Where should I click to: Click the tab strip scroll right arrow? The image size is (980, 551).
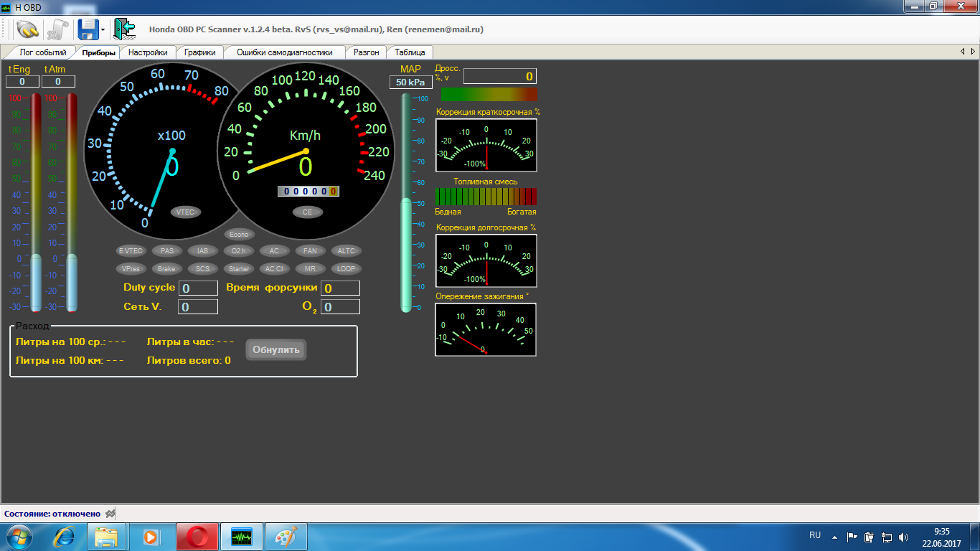973,52
